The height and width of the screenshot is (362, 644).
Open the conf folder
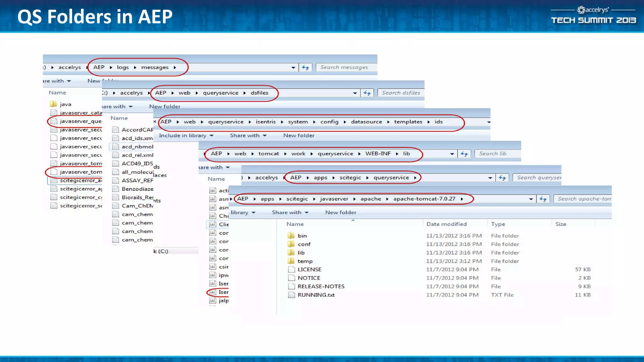click(x=304, y=244)
